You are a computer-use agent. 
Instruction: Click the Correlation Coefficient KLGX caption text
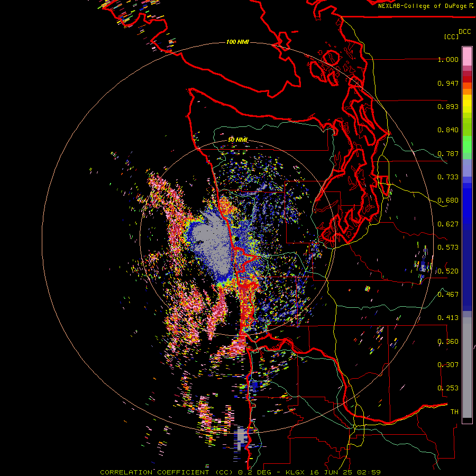pos(240,472)
